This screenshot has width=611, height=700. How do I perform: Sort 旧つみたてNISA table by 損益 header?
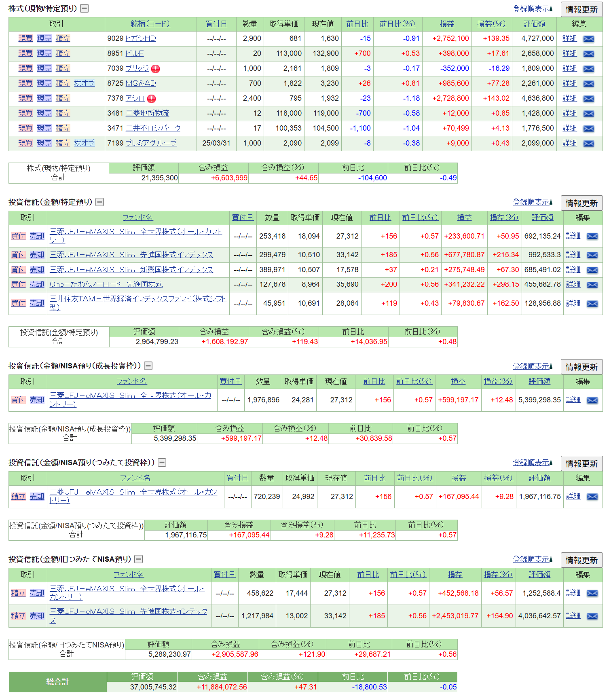click(455, 575)
